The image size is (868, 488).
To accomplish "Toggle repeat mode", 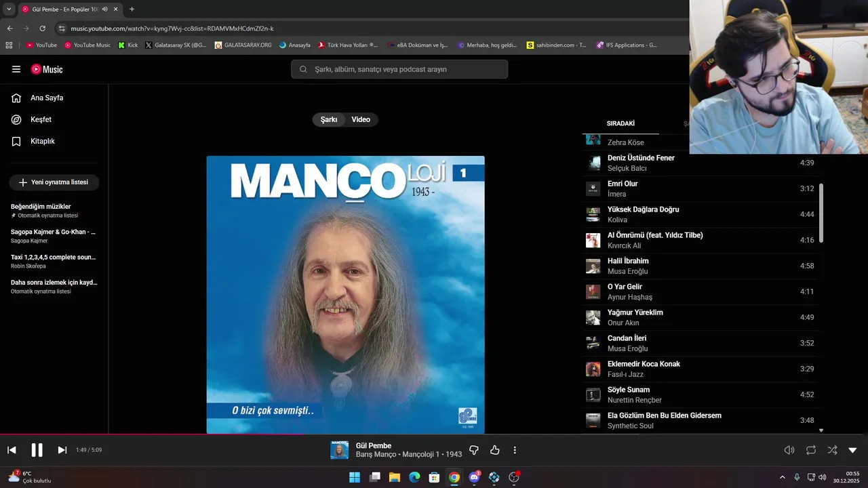I will (x=811, y=450).
